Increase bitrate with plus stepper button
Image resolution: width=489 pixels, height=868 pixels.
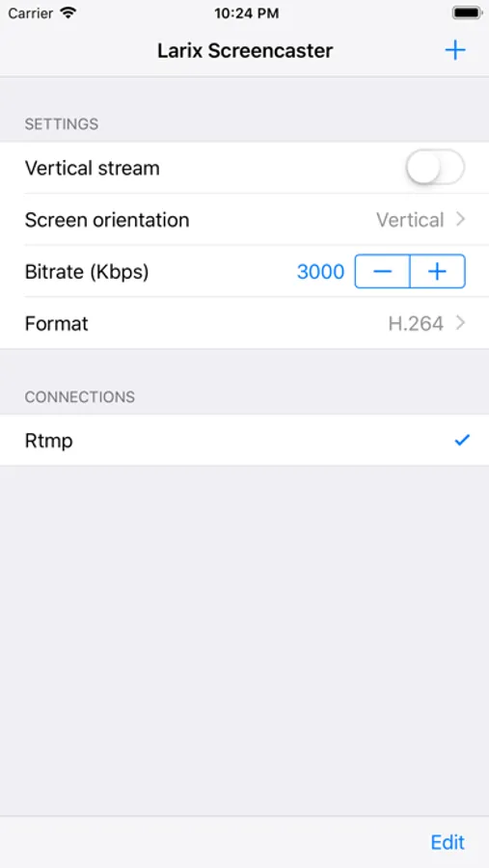click(x=438, y=271)
